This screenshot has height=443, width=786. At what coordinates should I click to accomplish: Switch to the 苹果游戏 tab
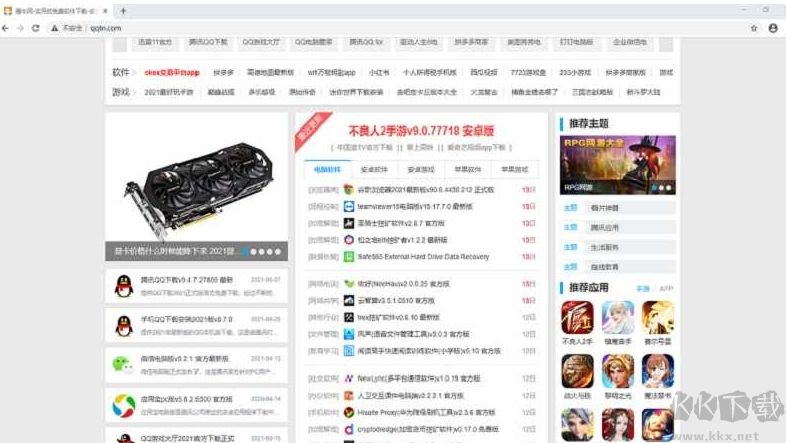pos(515,170)
